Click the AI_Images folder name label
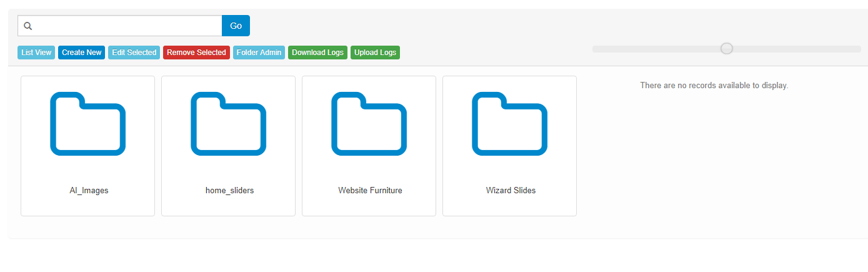The height and width of the screenshot is (272, 868). [89, 191]
